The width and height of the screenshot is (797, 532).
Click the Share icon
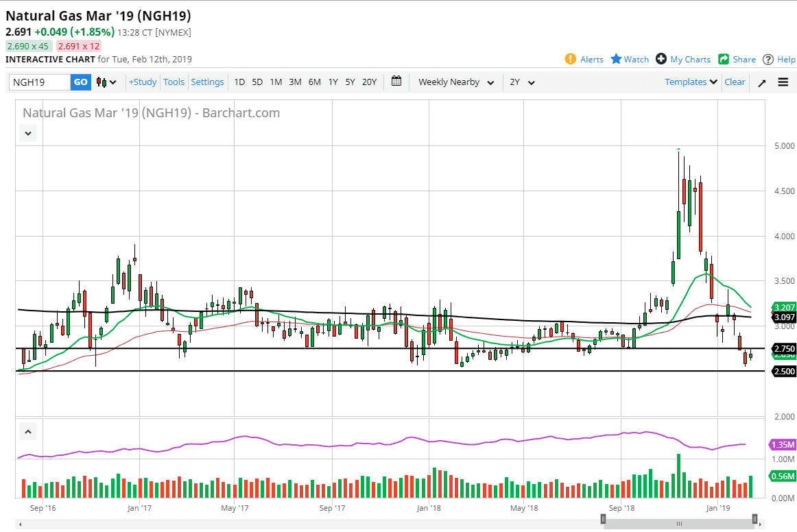pos(724,59)
